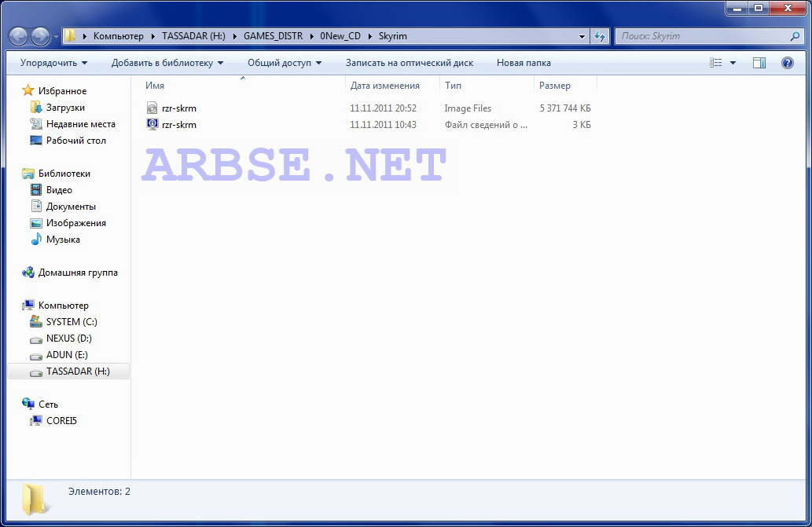Viewport: 812px width, 527px height.
Task: Expand the arrow after 0New_CD breadcrumb
Action: [369, 36]
